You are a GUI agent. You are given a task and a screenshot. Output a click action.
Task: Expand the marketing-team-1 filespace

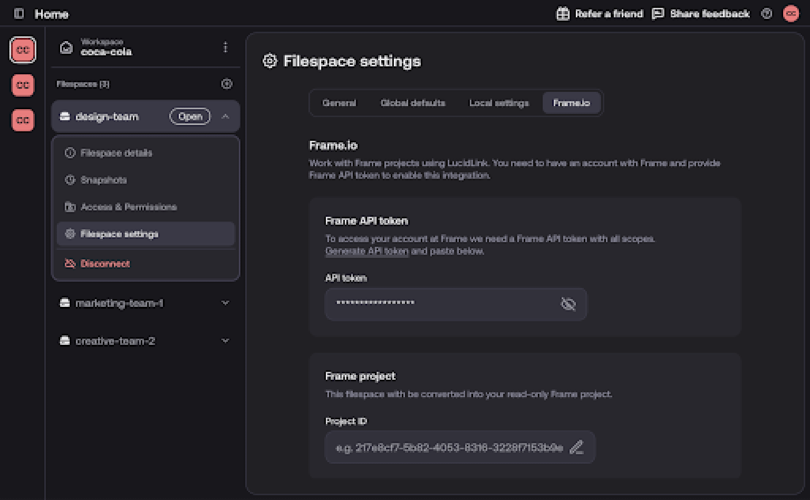tap(225, 303)
